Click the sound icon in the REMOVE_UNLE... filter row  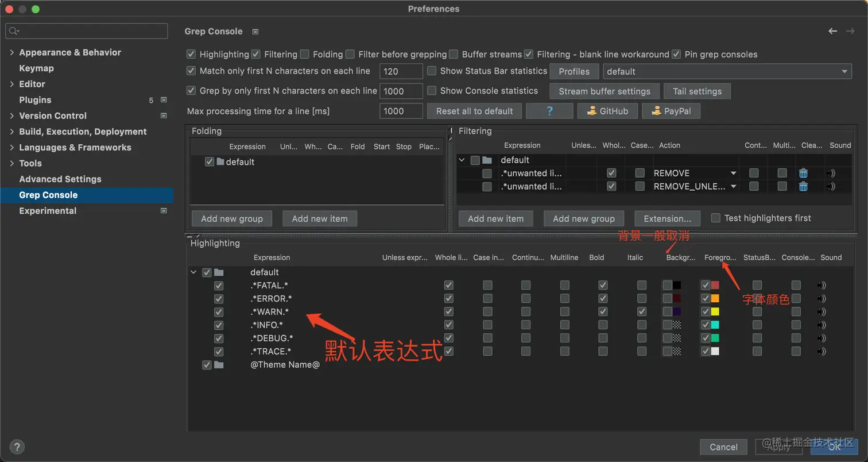[831, 186]
